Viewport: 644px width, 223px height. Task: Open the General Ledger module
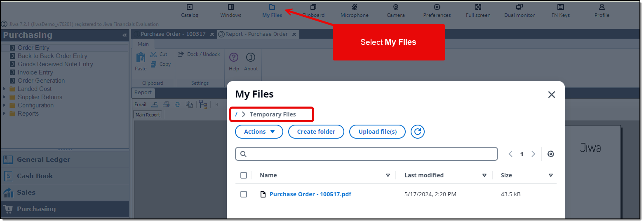[65, 160]
